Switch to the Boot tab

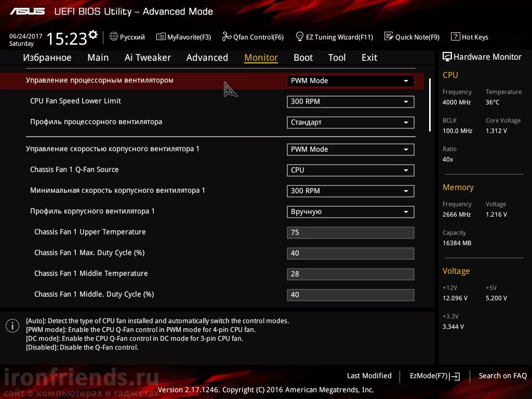303,57
